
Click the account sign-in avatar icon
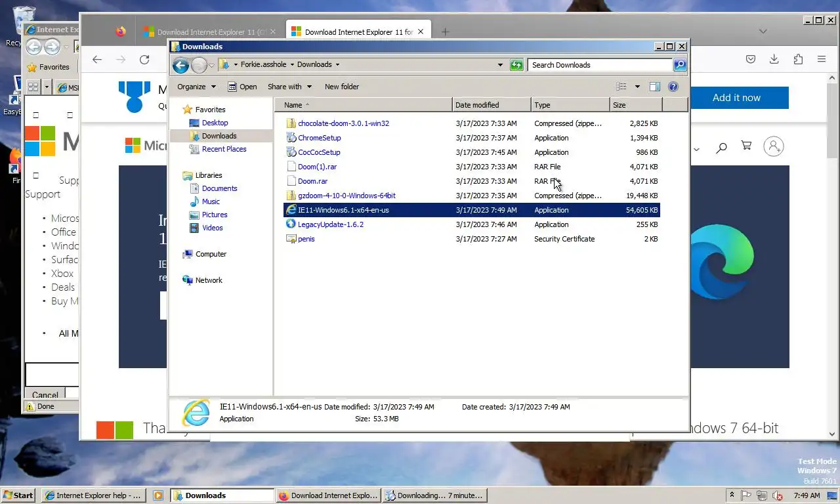(x=774, y=146)
